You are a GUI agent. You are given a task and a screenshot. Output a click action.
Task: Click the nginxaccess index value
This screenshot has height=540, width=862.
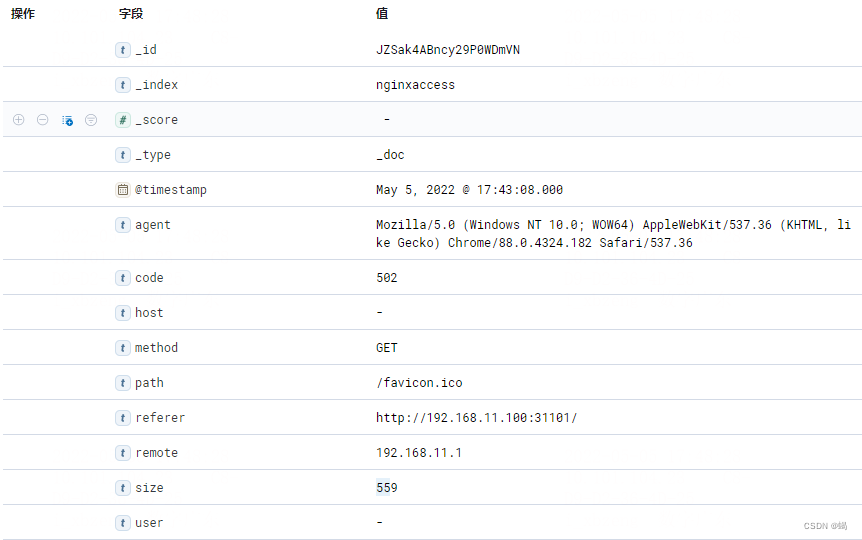pyautogui.click(x=415, y=85)
